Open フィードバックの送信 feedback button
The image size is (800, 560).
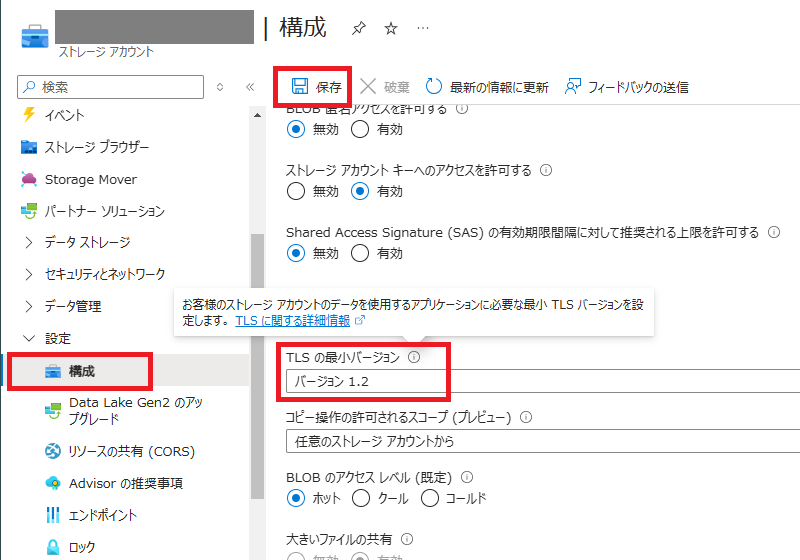tap(627, 87)
